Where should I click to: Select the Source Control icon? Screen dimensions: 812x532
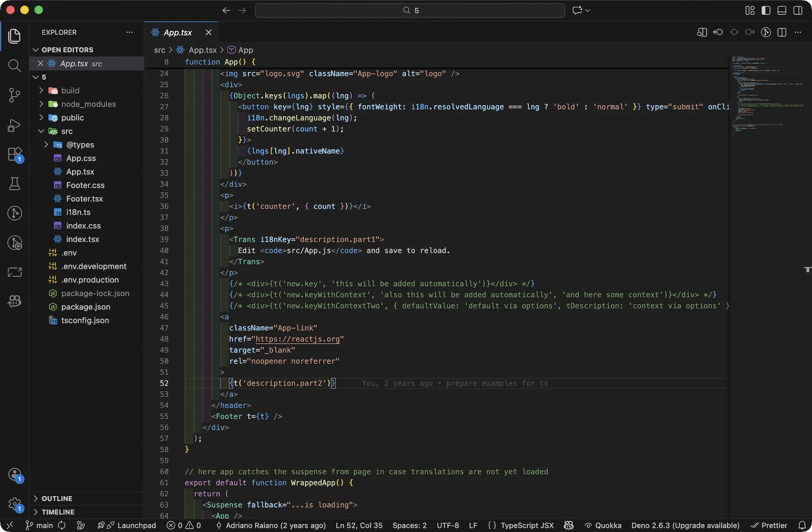point(15,95)
